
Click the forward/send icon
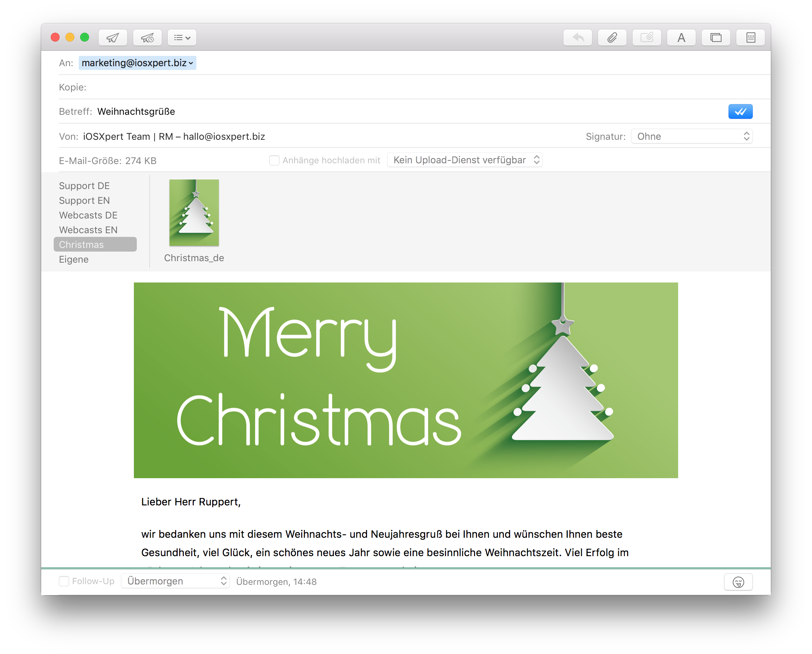tap(112, 37)
